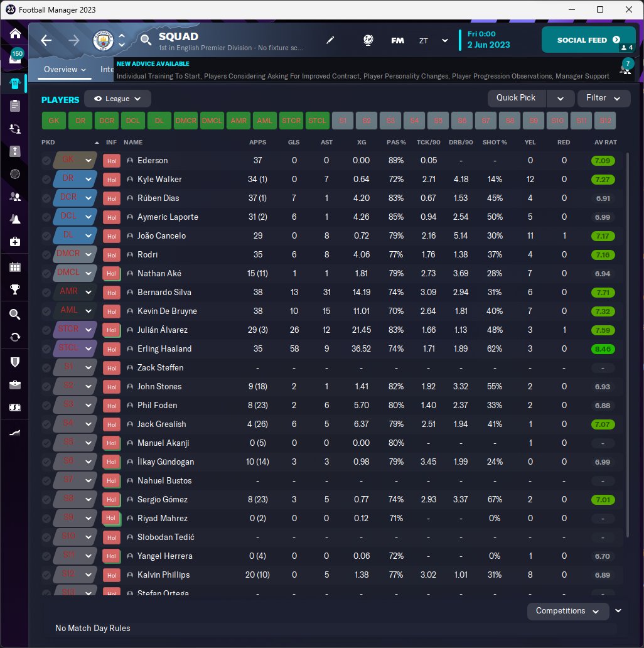Screen dimensions: 644x648
Task: Open the Staff people sidebar icon
Action: point(15,197)
